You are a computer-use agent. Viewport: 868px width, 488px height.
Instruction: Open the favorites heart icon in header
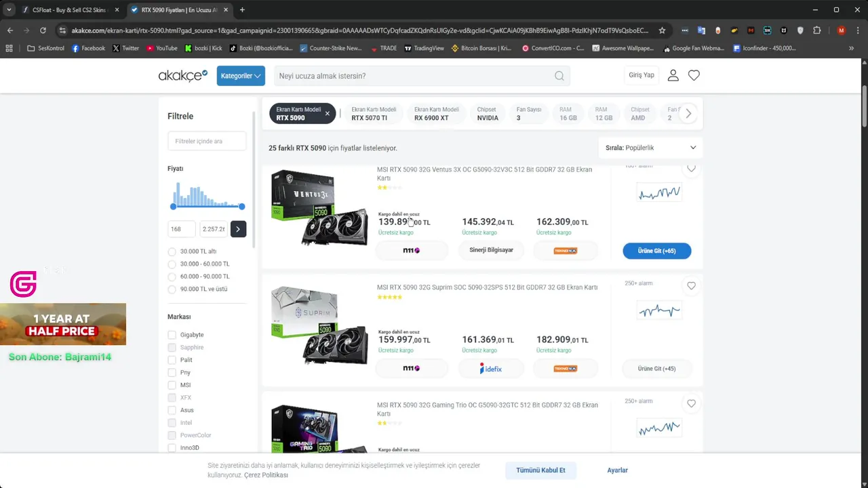pos(694,75)
